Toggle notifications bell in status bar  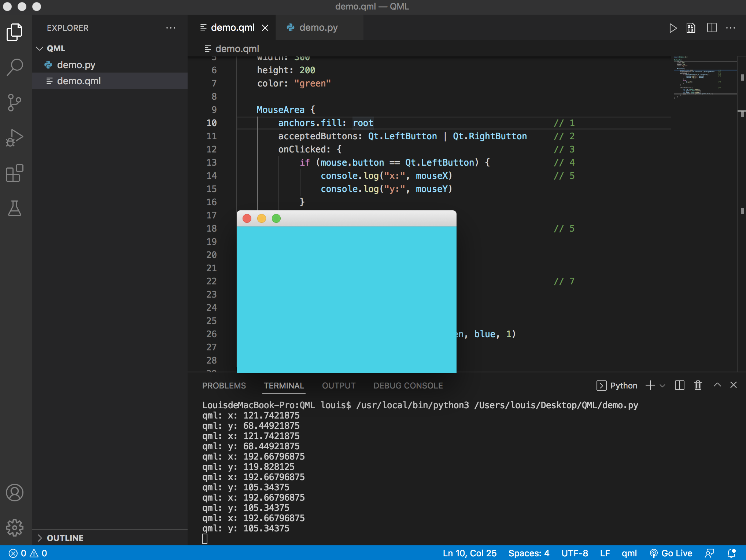point(731,553)
